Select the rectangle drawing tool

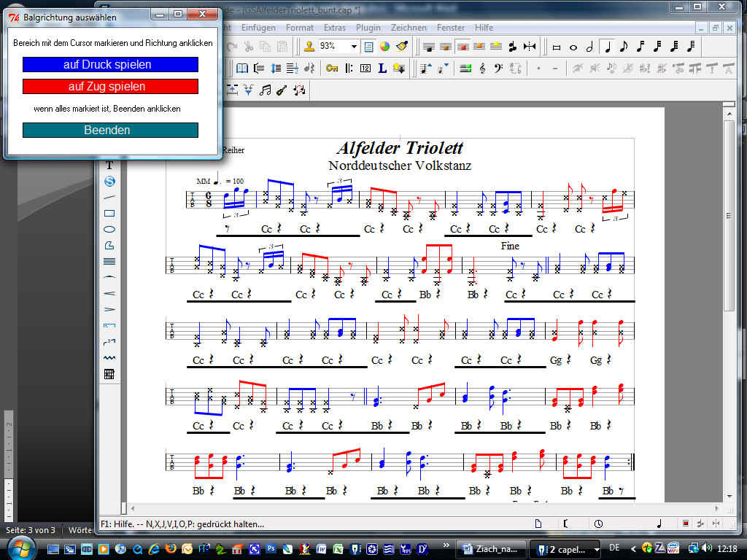109,213
